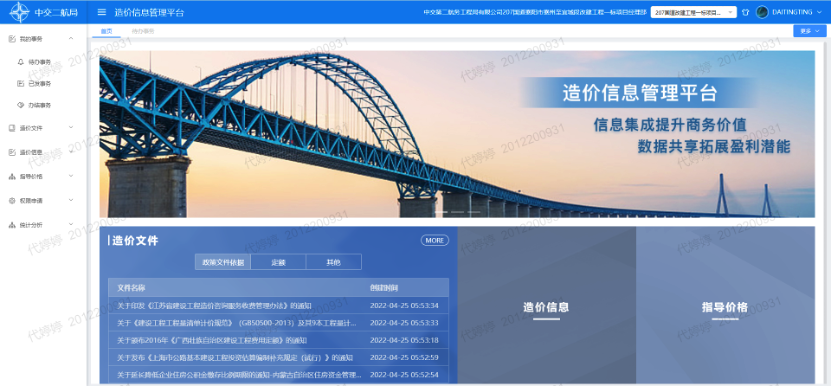Image resolution: width=832 pixels, height=386 pixels.
Task: Click the bell icon beside 待办事务
Action: tap(21, 62)
